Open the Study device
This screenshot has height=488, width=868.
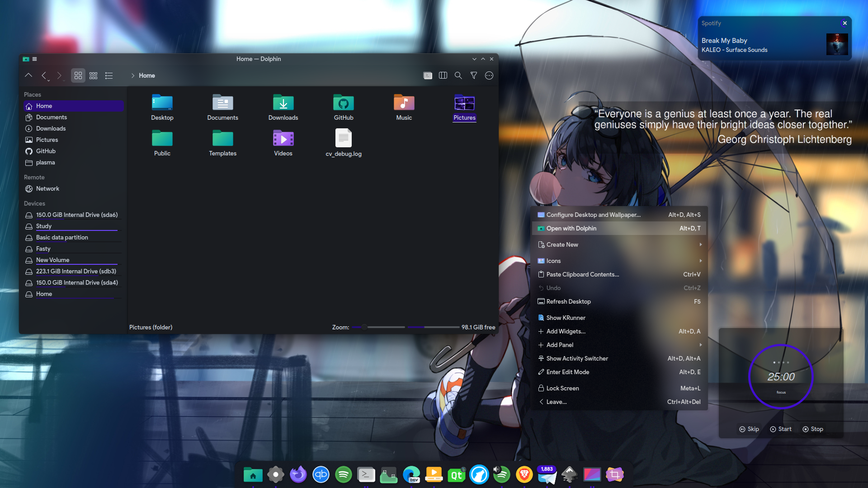click(x=73, y=226)
